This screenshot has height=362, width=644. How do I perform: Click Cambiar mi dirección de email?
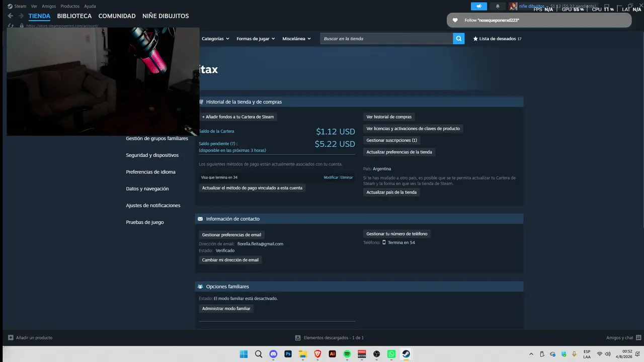click(x=230, y=260)
